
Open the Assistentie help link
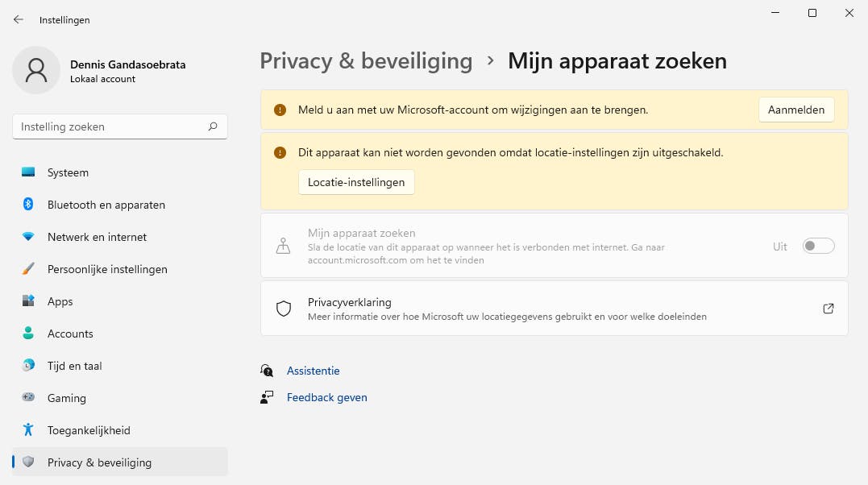click(313, 371)
